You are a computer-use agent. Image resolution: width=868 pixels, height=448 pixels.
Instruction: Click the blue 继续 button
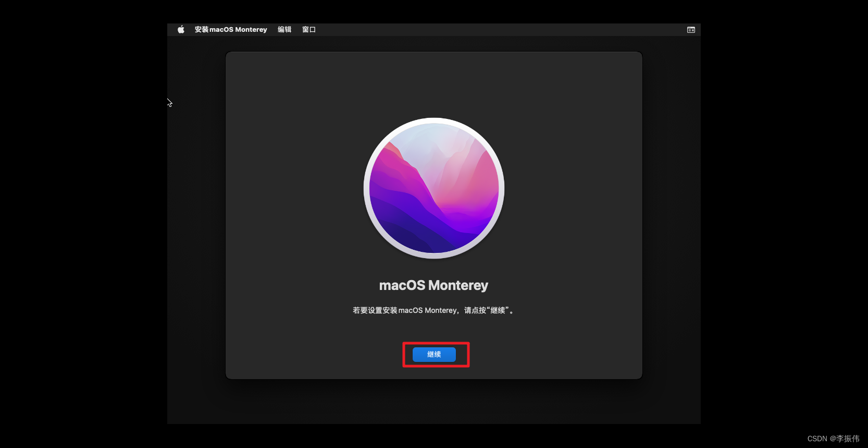pos(434,355)
